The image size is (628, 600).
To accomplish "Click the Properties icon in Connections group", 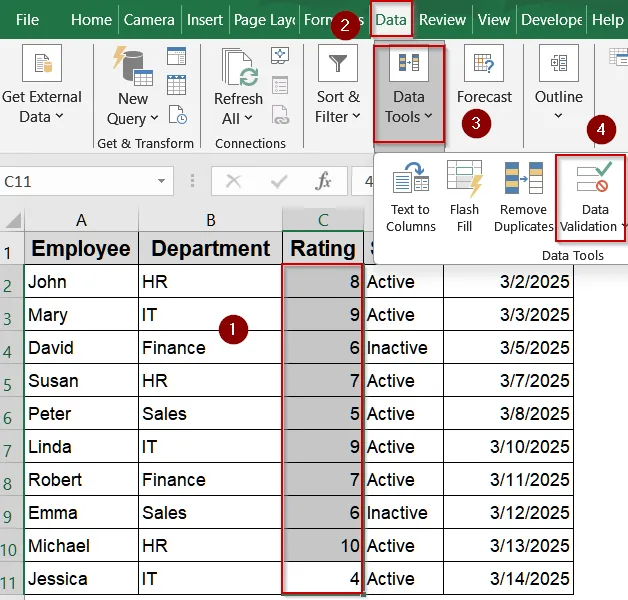I will 280,85.
